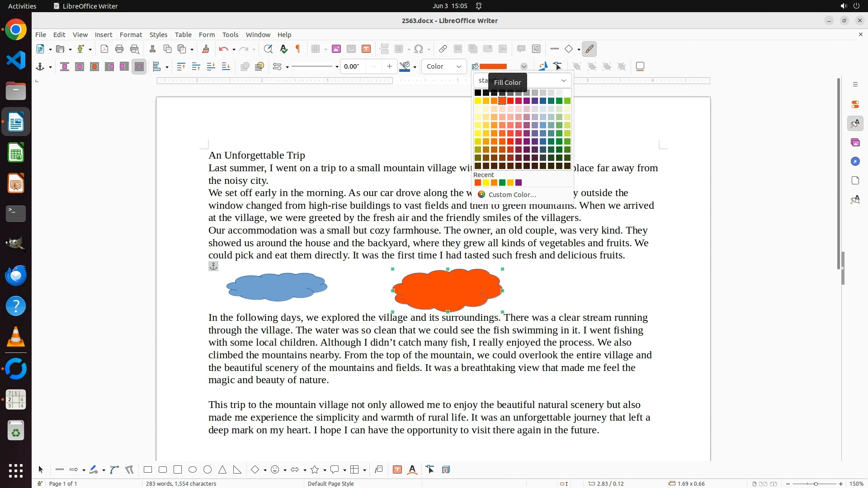Select the Ellipse drawing tool
Image resolution: width=868 pixels, height=488 pixels.
[193, 470]
